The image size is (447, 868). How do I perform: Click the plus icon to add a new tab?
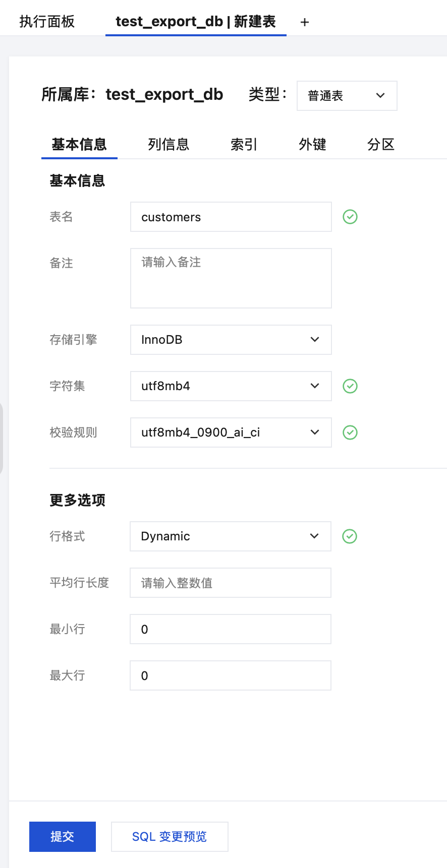(304, 22)
